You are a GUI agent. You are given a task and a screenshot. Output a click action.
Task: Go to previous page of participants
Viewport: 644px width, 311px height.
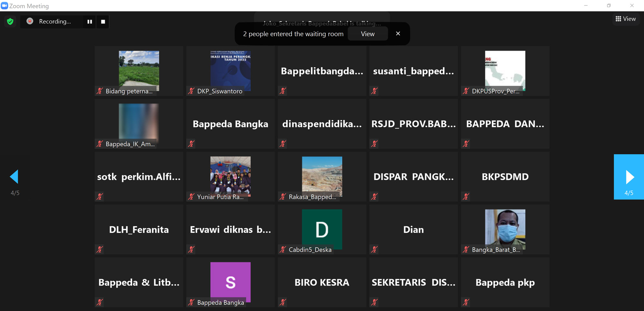[x=14, y=177]
